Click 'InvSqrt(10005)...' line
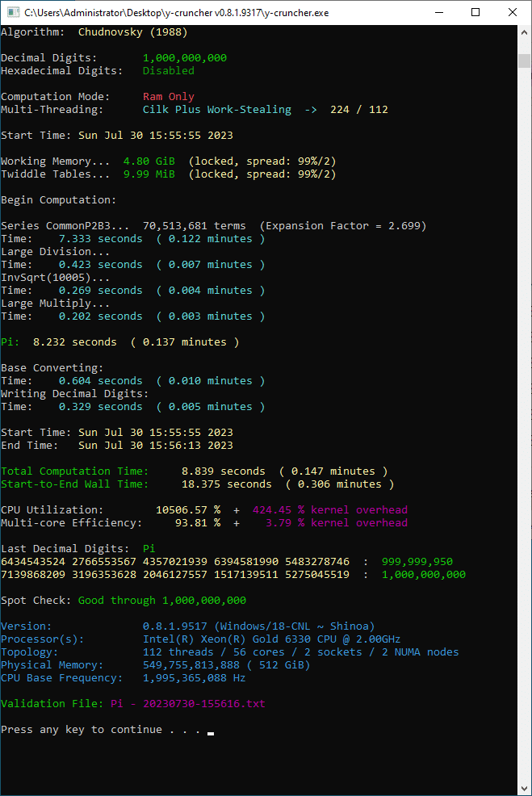 (55, 278)
